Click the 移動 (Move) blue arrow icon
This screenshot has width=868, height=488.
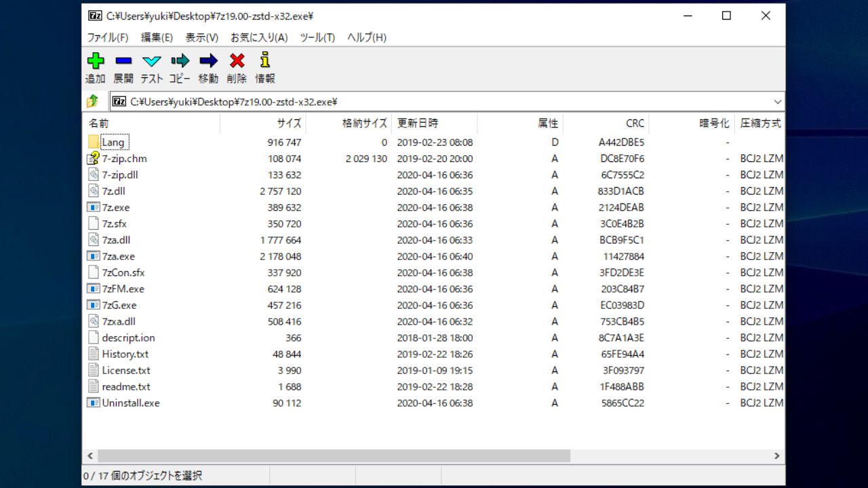tap(208, 60)
